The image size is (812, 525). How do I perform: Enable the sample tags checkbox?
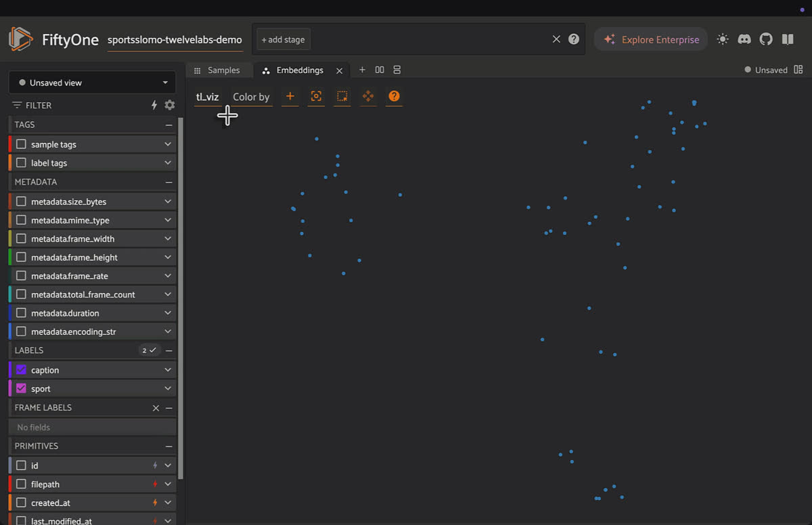click(21, 144)
